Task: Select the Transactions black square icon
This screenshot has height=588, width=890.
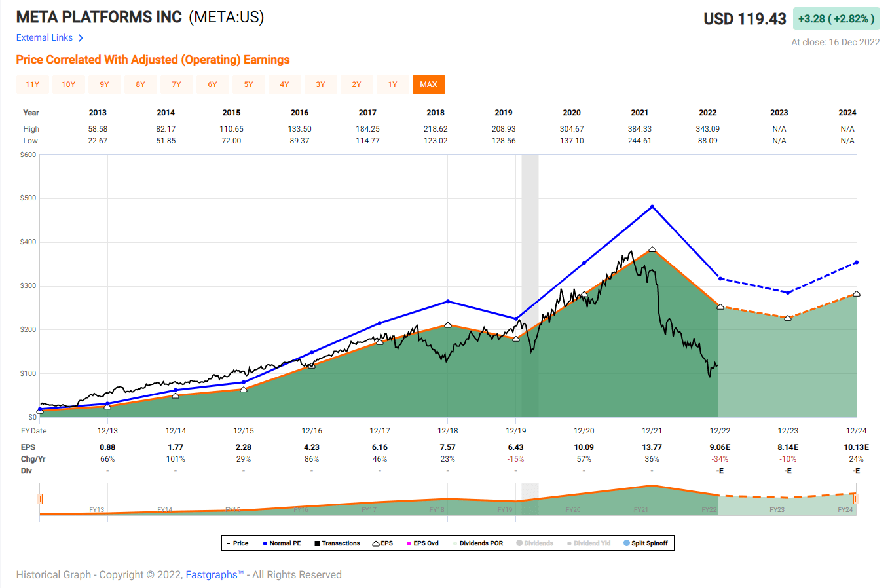Action: [317, 543]
